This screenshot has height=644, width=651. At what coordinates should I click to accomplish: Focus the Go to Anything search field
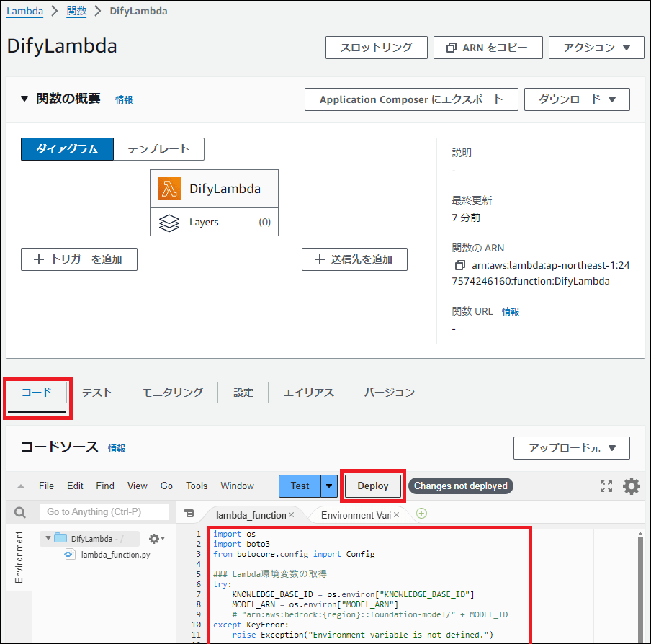(x=104, y=512)
